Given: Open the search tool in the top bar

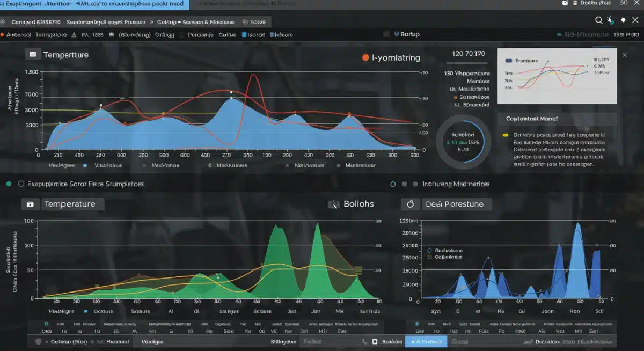Looking at the screenshot, I should pos(599,19).
